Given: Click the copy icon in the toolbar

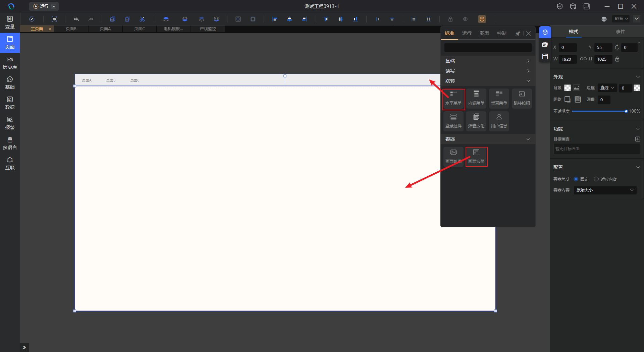Looking at the screenshot, I should pos(113,19).
